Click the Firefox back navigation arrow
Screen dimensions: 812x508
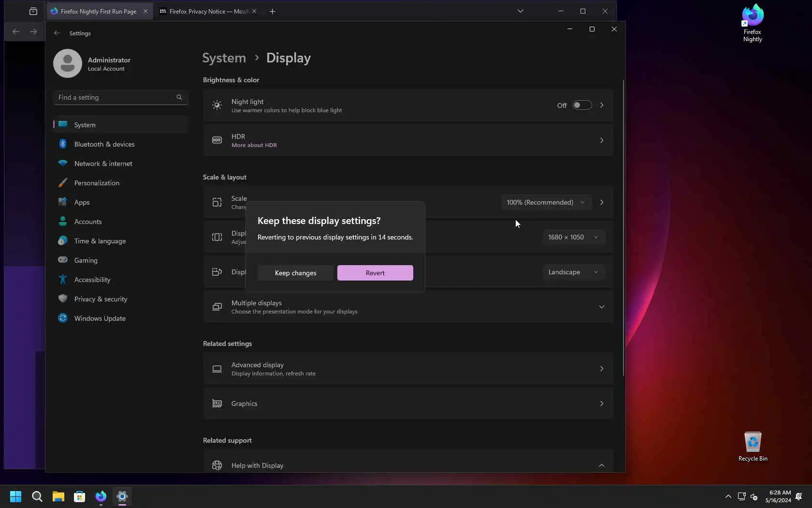click(16, 31)
